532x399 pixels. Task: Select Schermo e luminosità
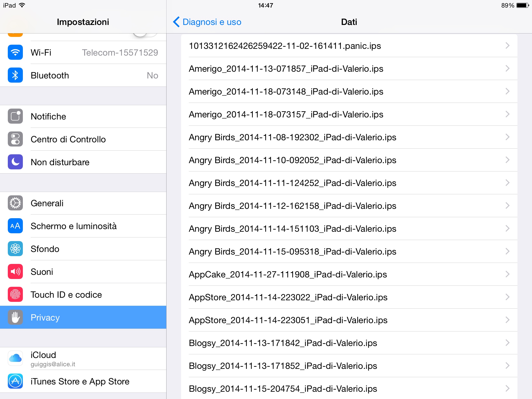(x=83, y=226)
